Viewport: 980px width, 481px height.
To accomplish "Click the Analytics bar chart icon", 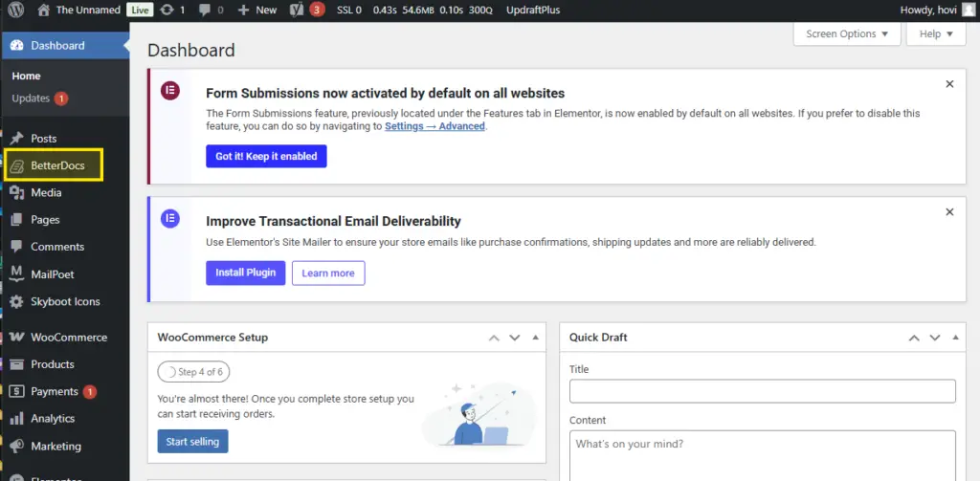I will pyautogui.click(x=17, y=419).
